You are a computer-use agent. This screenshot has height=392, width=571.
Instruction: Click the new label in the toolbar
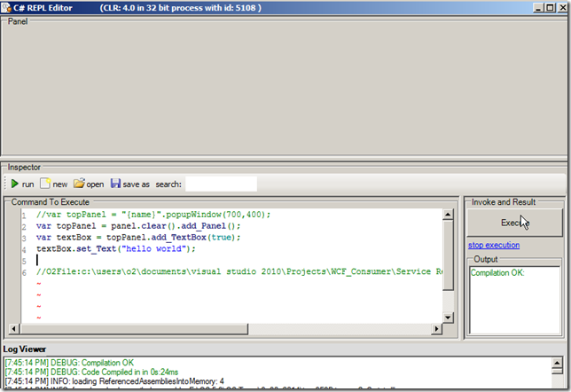coord(60,184)
